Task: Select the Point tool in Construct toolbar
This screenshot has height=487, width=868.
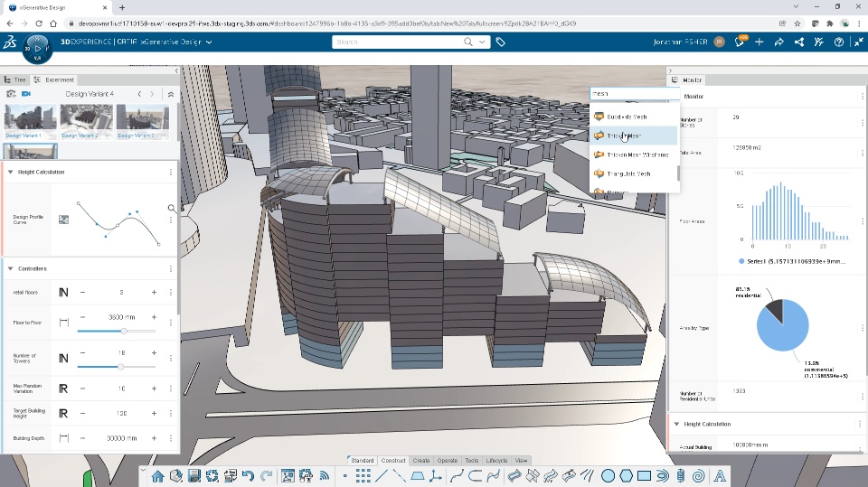Action: coord(344,476)
